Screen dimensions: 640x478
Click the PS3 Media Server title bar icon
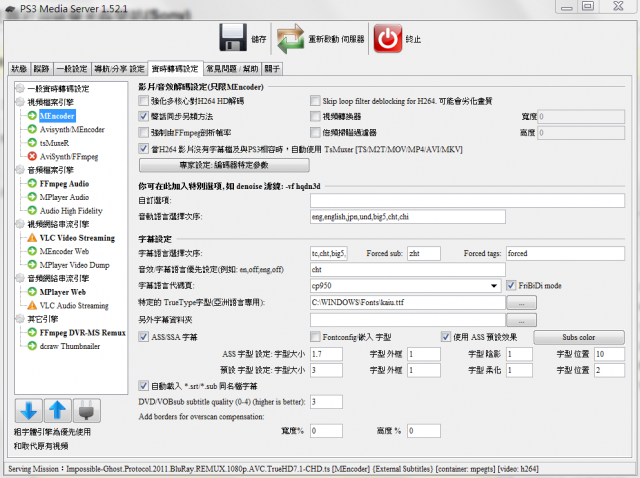pyautogui.click(x=10, y=9)
